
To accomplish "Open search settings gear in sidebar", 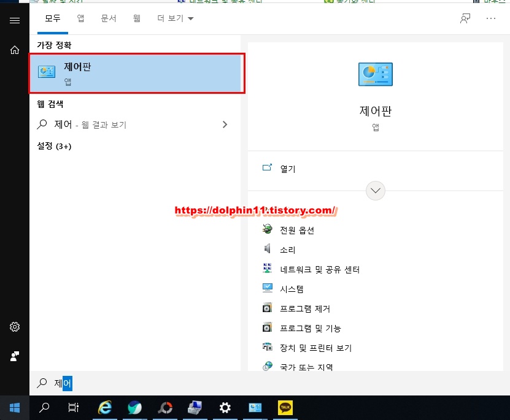I will 15,327.
